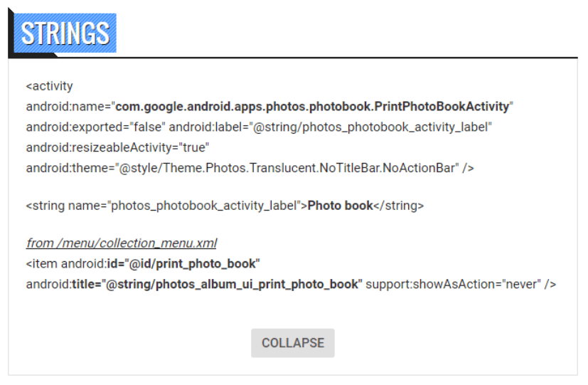Click the android:exported attribute
Screen dimensions: 588x385
(70, 127)
